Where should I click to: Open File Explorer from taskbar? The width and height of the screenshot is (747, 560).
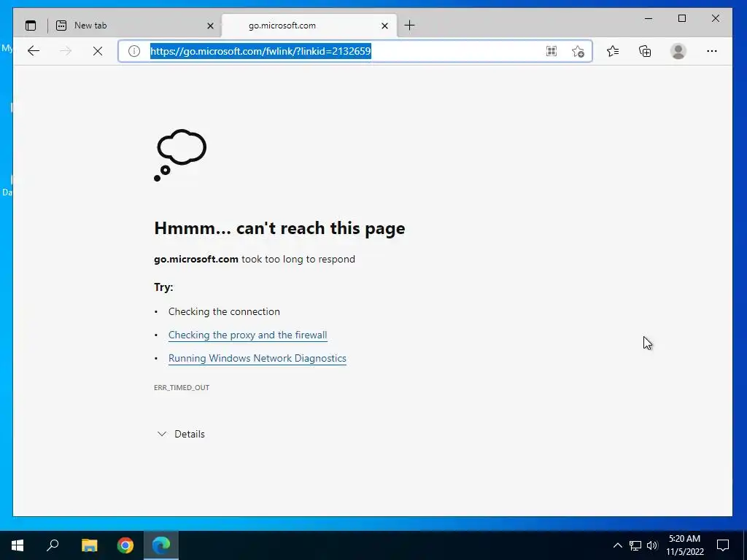coord(89,545)
